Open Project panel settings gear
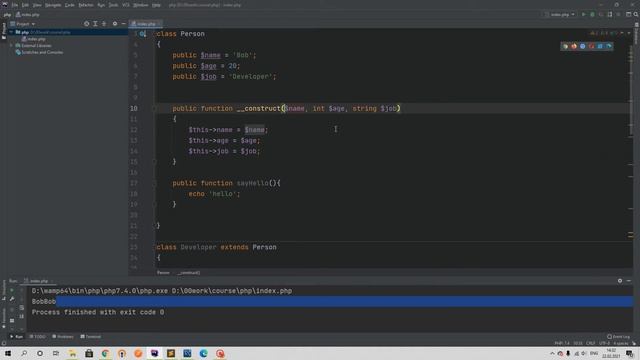Viewport: 640px width, 360px height. (115, 24)
